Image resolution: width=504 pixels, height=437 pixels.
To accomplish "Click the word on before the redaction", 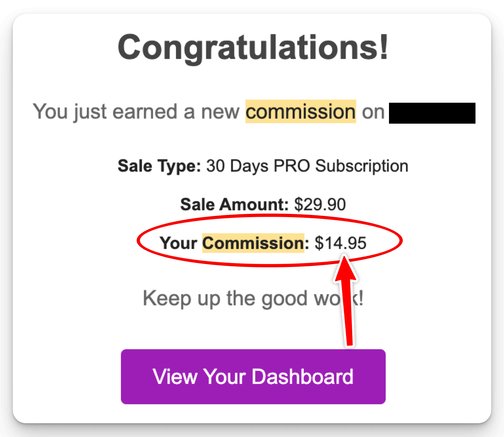I will (373, 112).
